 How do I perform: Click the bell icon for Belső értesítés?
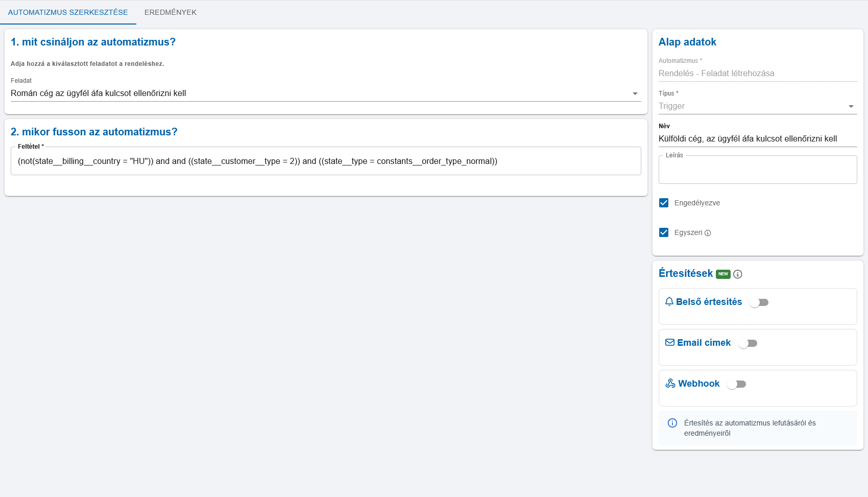tap(669, 302)
